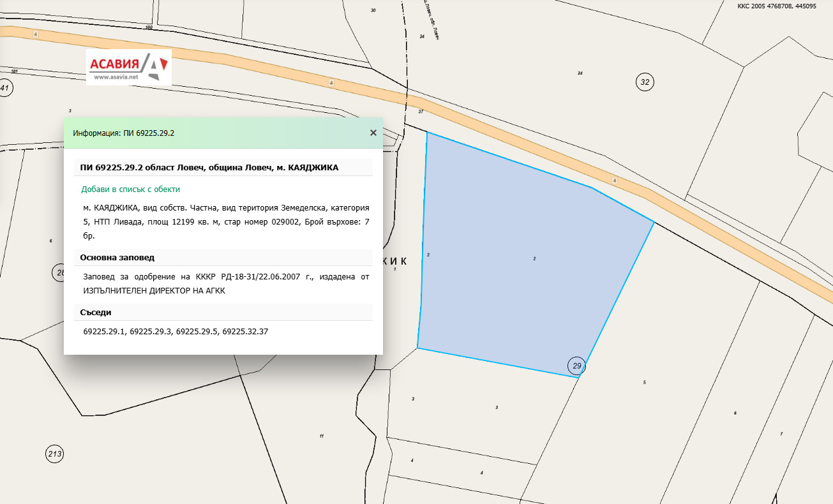Screen dimensions: 833x504
Task: Select the circled block marker 29
Action: click(x=577, y=366)
